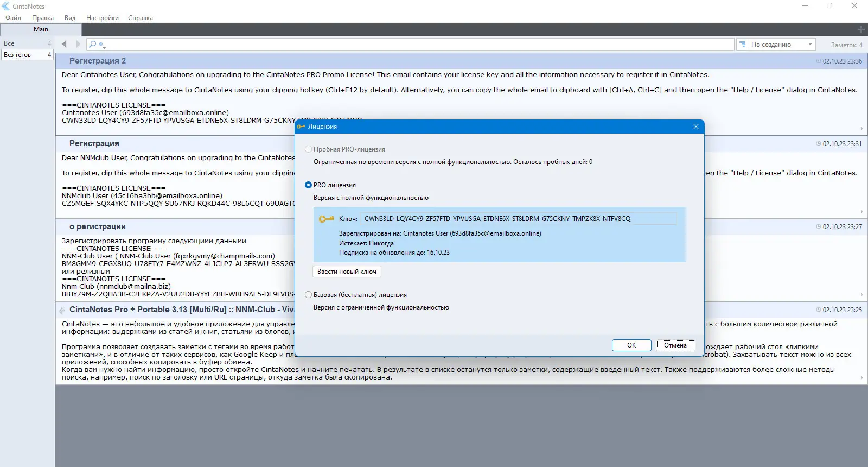Click the license key text field
Viewport: 868px width, 467px height.
520,219
